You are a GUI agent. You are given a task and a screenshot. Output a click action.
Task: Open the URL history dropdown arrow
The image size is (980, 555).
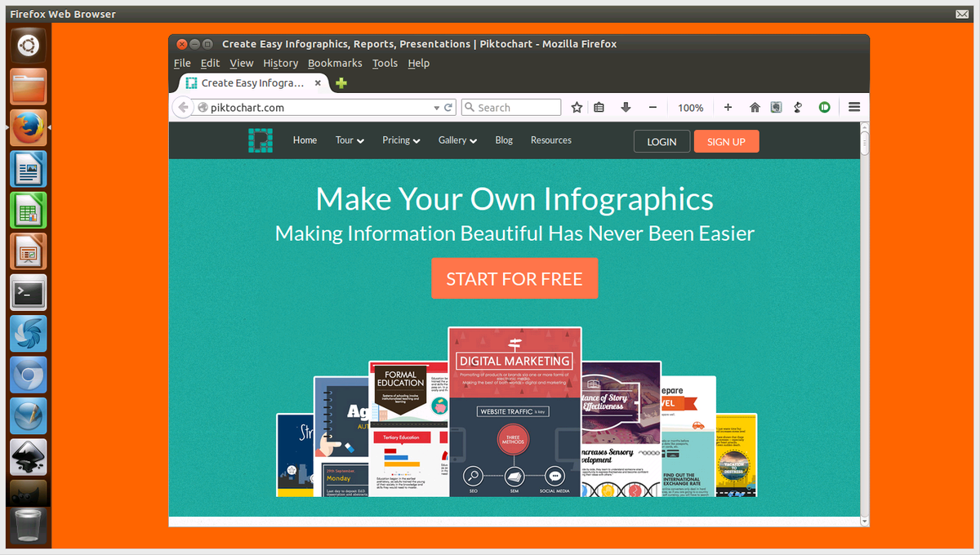click(x=436, y=107)
